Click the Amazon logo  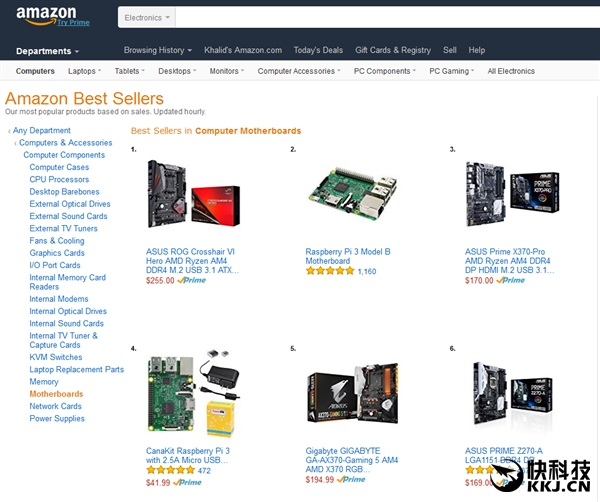point(46,15)
